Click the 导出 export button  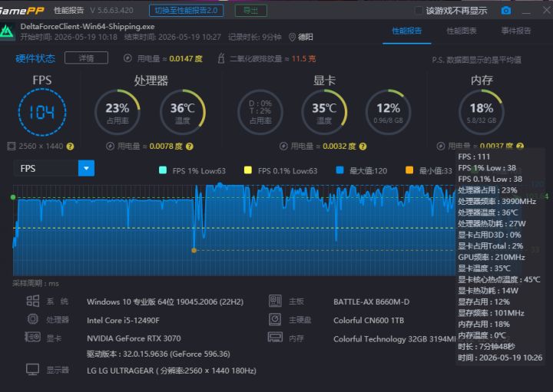coord(250,11)
